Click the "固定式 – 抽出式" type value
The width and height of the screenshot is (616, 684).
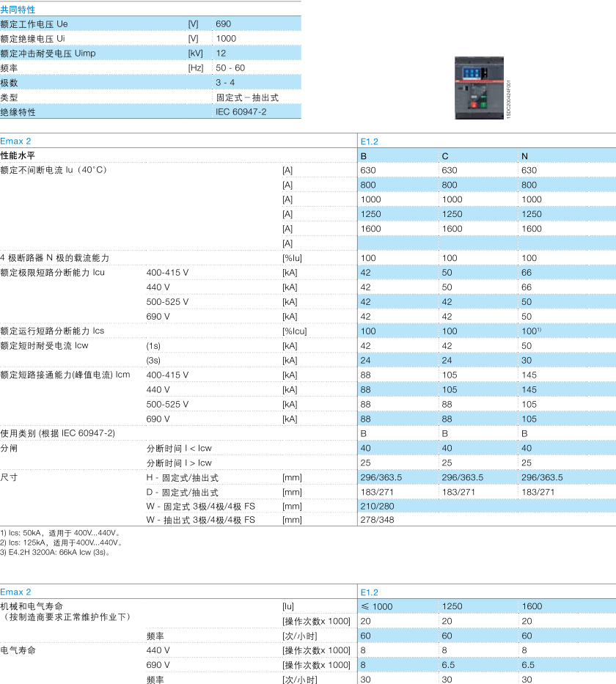coord(247,98)
